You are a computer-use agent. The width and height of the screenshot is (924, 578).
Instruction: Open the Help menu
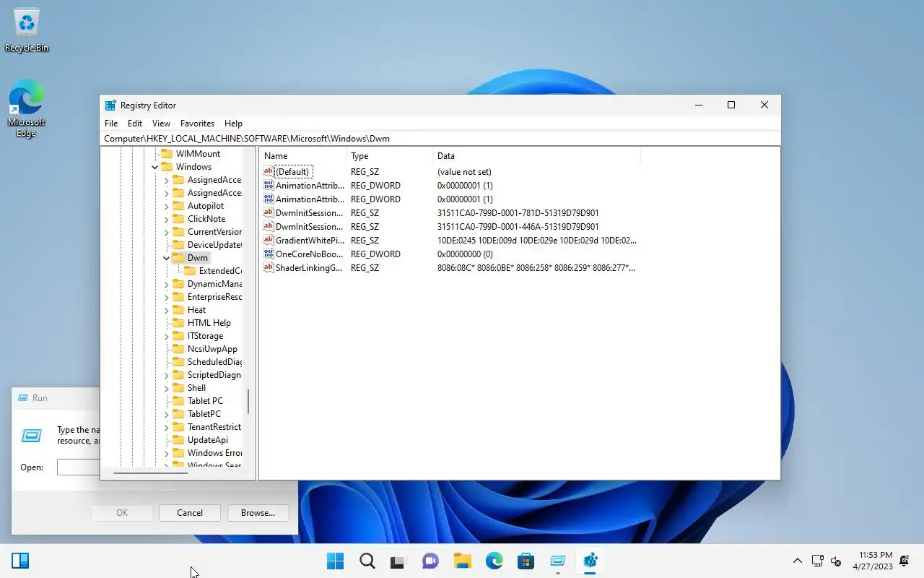233,124
